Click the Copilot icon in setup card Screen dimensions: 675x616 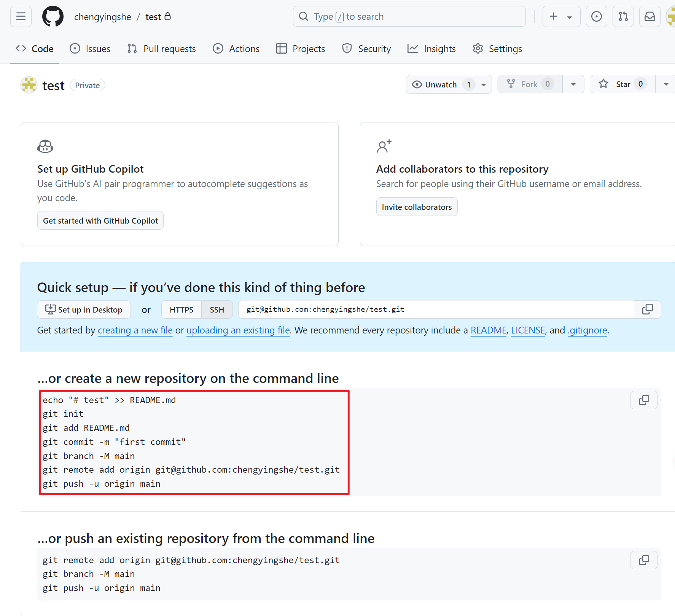(45, 146)
